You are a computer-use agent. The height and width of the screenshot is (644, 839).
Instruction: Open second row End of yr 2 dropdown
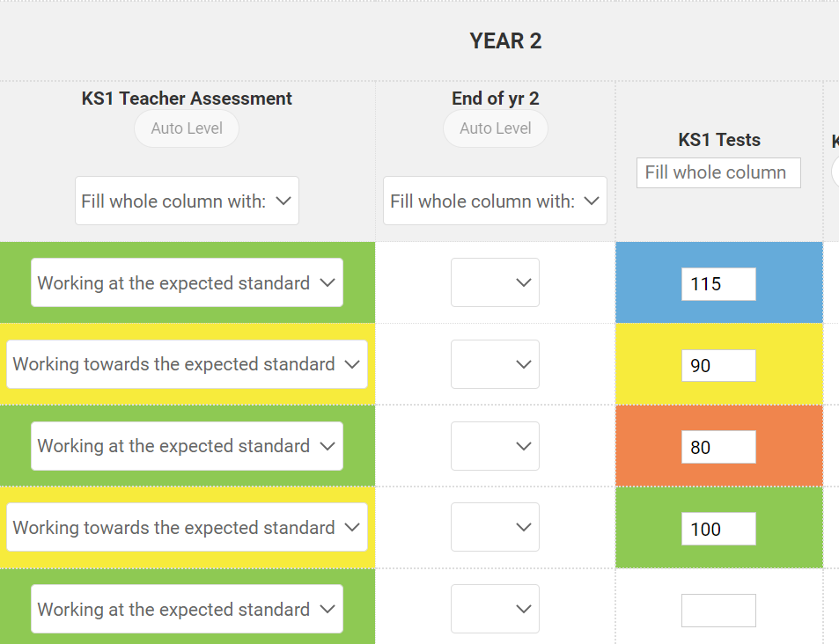[x=495, y=364]
